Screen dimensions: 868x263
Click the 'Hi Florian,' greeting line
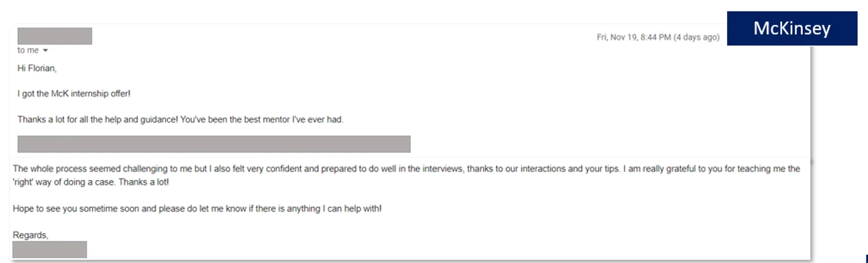point(37,68)
